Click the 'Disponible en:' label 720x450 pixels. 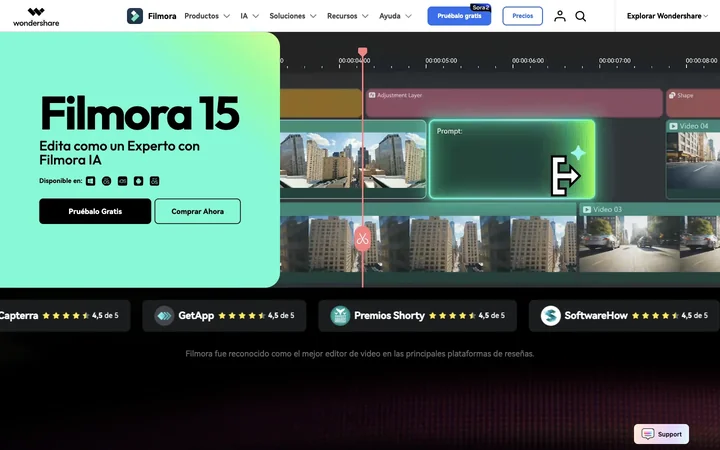(61, 181)
